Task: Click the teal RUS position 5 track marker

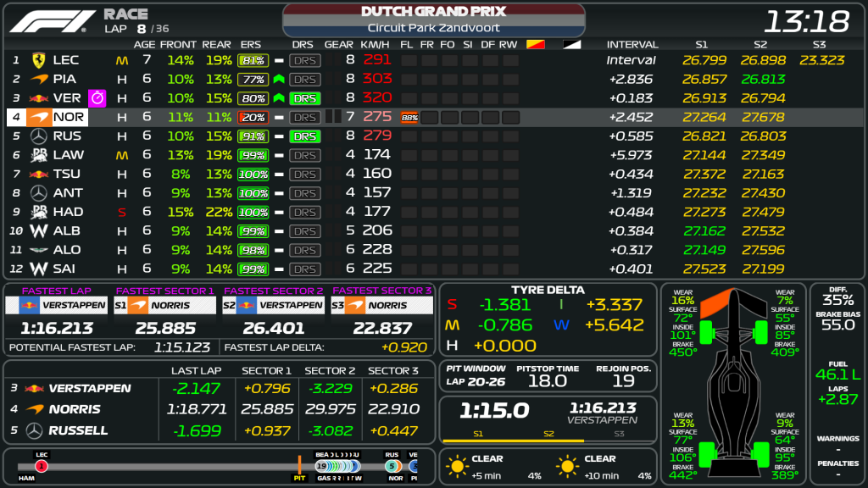Action: point(392,467)
